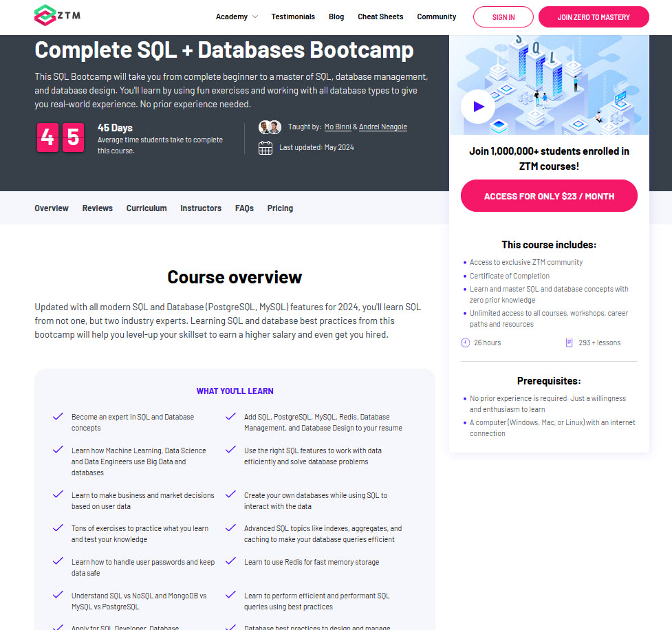Viewport: 672px width, 630px height.
Task: Click '293 + lessons' text
Action: coord(599,343)
